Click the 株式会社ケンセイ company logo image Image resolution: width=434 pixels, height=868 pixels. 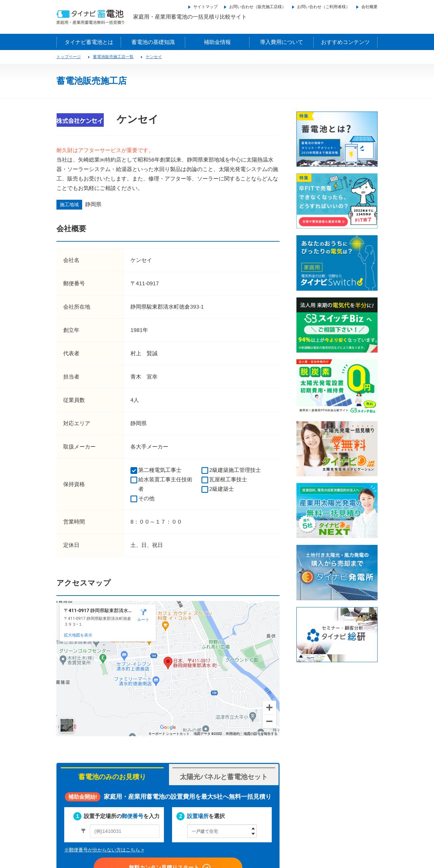(x=80, y=120)
